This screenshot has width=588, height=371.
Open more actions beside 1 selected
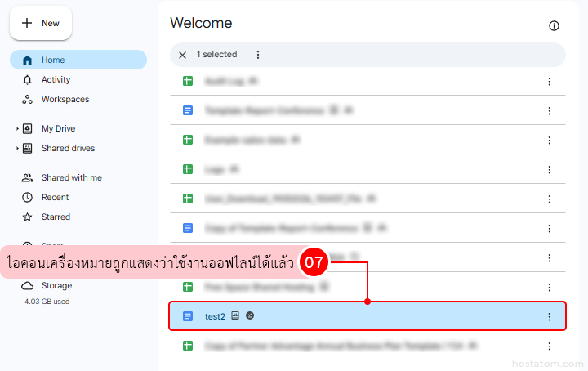coord(257,55)
